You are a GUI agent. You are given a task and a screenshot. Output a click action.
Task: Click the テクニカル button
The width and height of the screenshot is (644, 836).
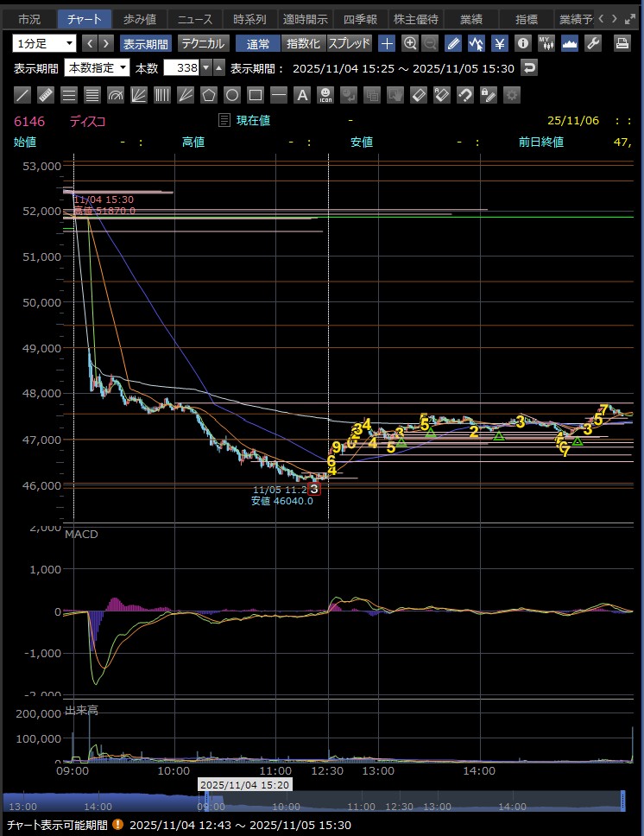(203, 43)
